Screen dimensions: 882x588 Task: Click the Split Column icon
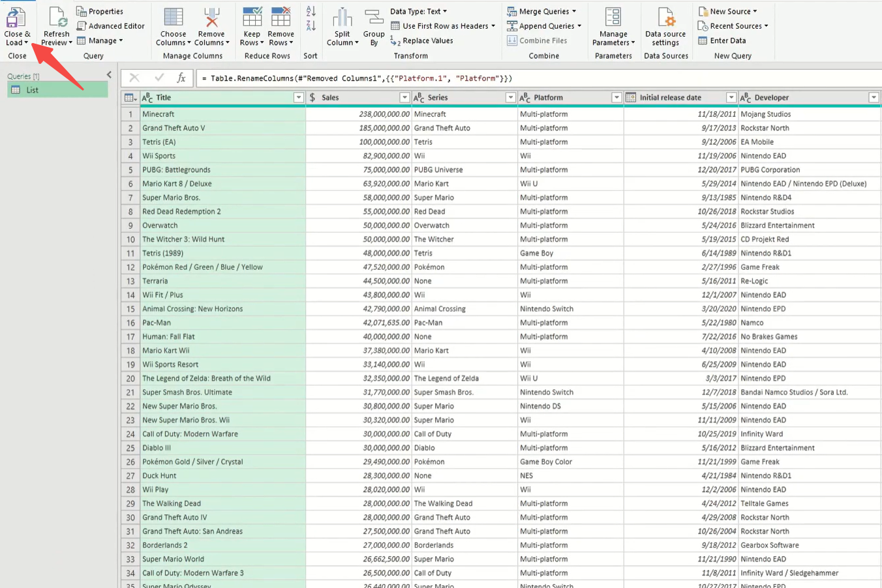click(342, 18)
